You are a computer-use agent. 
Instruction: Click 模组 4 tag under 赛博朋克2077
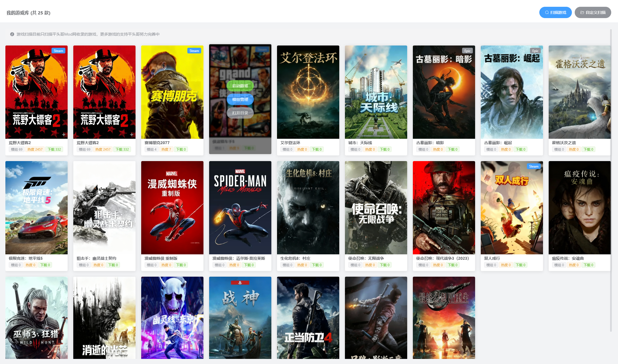(x=151, y=149)
